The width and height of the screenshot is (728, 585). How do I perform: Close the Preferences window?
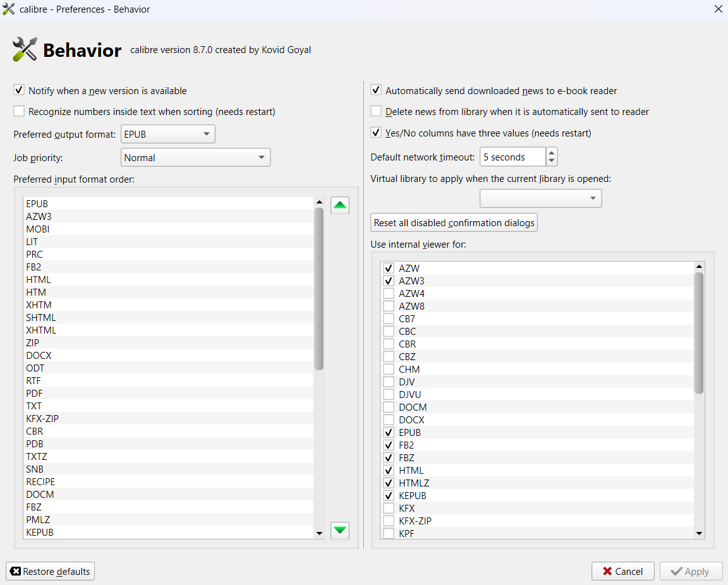click(x=718, y=9)
